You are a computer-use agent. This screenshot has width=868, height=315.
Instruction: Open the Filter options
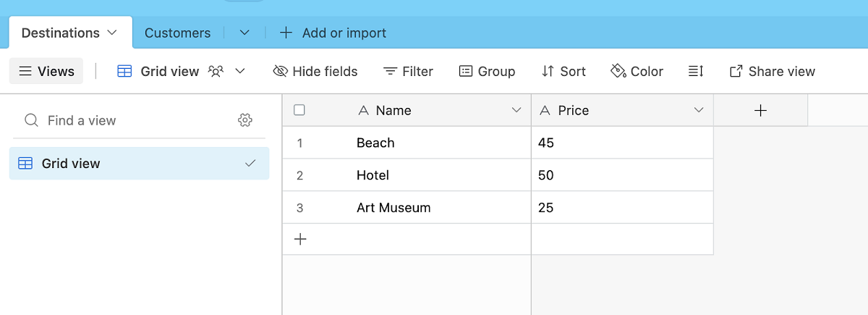pyautogui.click(x=408, y=71)
